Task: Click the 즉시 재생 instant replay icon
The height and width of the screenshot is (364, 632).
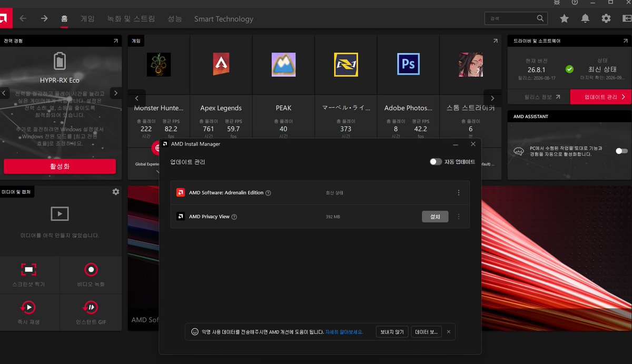Action: tap(27, 307)
